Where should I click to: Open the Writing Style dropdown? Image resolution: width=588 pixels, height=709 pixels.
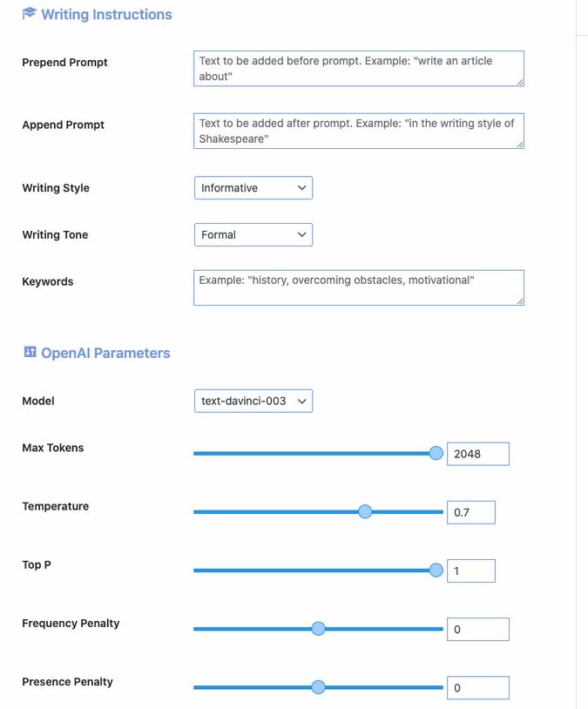pyautogui.click(x=253, y=187)
